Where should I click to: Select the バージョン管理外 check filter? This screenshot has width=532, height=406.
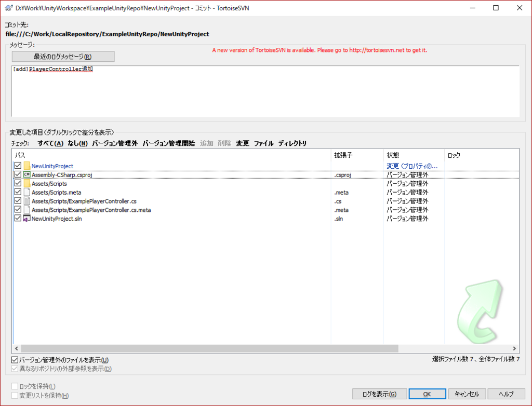coord(115,143)
